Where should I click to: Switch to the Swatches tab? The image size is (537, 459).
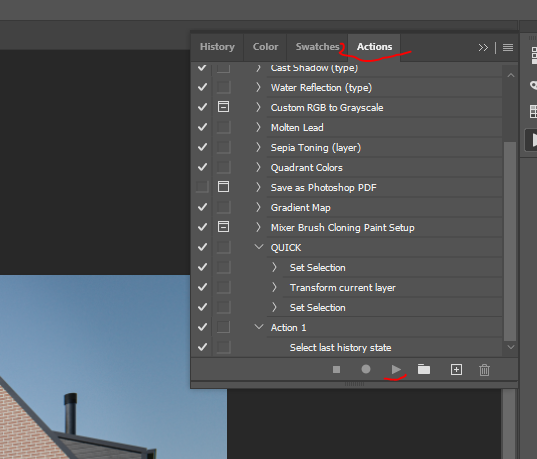click(x=317, y=47)
